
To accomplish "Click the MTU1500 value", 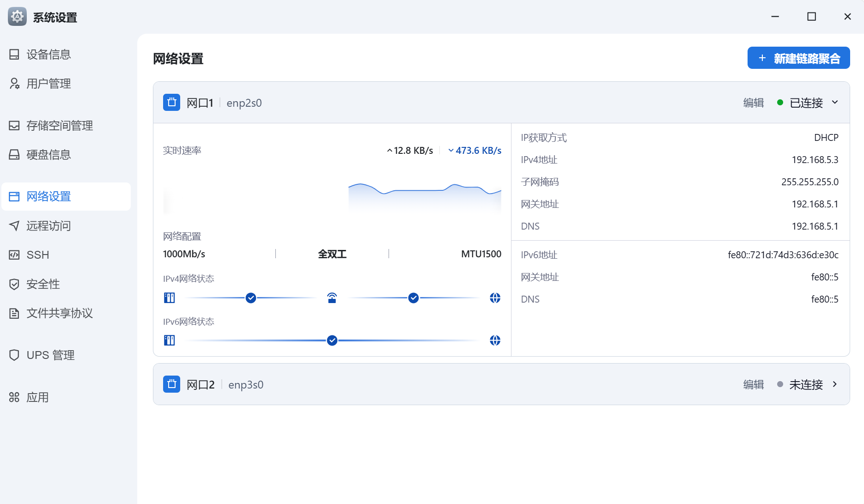I will [481, 254].
